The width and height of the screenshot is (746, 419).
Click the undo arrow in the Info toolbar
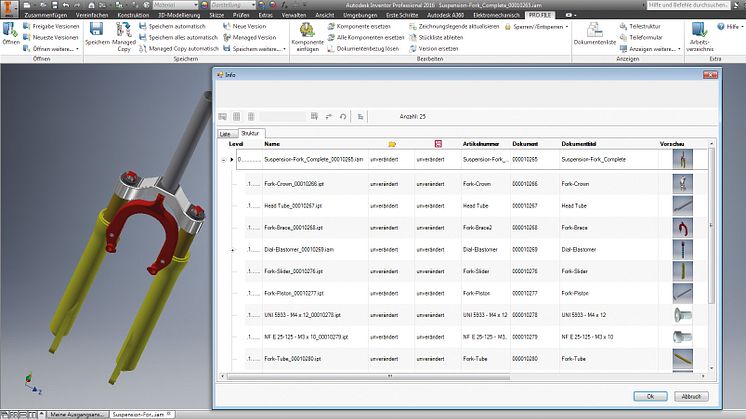pyautogui.click(x=343, y=117)
